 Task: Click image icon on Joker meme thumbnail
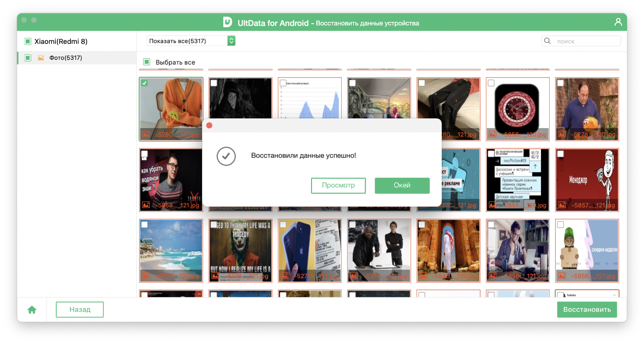click(x=215, y=276)
